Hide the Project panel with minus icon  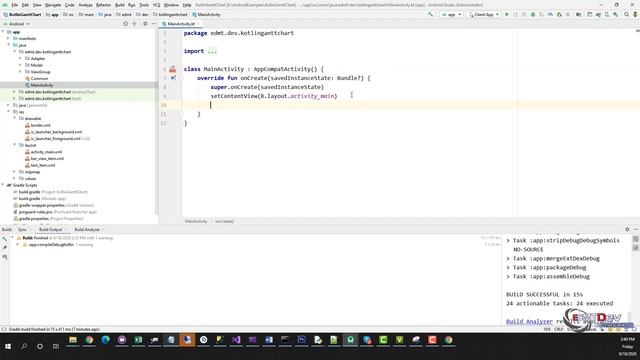click(x=153, y=24)
